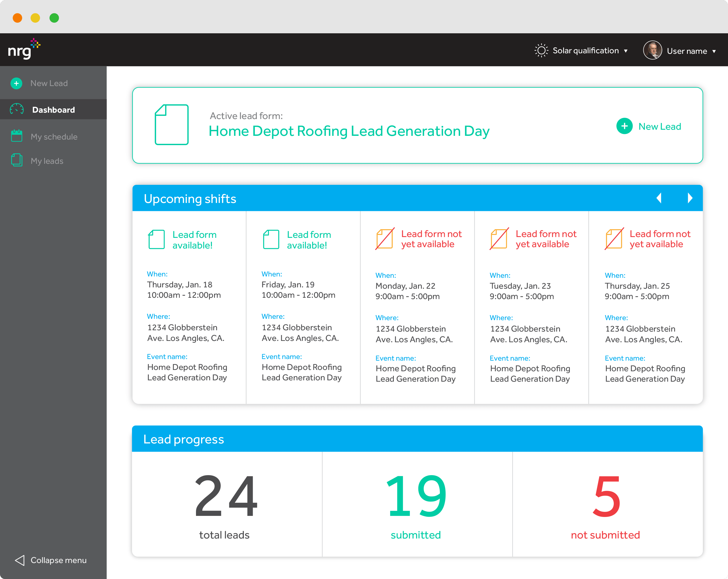Screen dimensions: 728x579
Task: Open the Solar qualification dropdown arrow
Action: pos(626,51)
